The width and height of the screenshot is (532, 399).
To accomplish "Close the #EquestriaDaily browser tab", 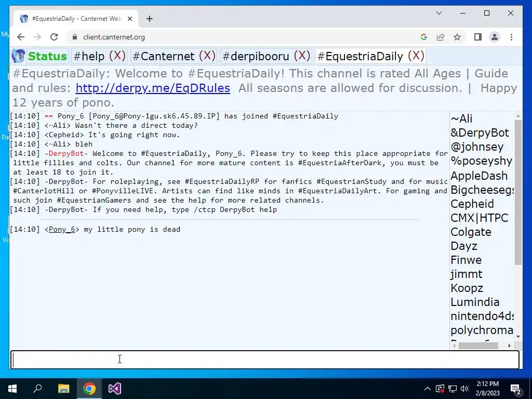I will (x=129, y=19).
